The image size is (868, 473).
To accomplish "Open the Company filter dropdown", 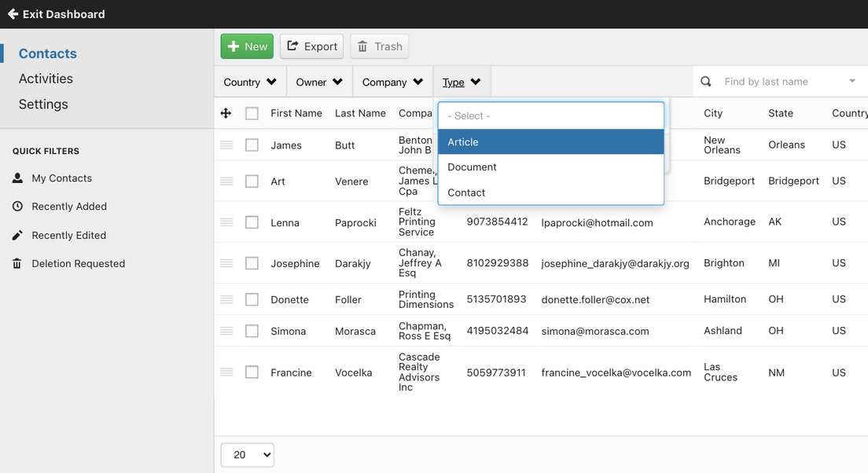I will 392,82.
